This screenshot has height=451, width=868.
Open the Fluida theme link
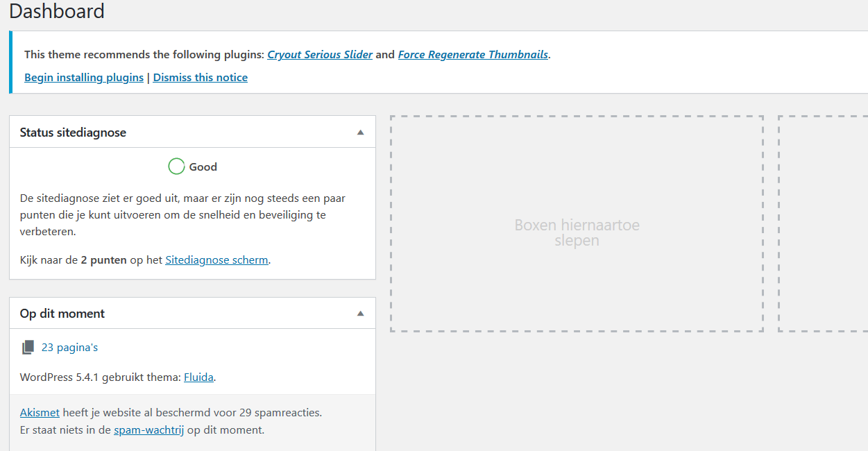point(198,377)
